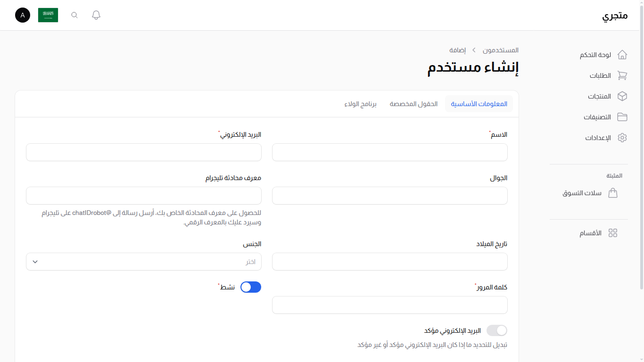
Task: Click the متجري store name
Action: pyautogui.click(x=614, y=15)
